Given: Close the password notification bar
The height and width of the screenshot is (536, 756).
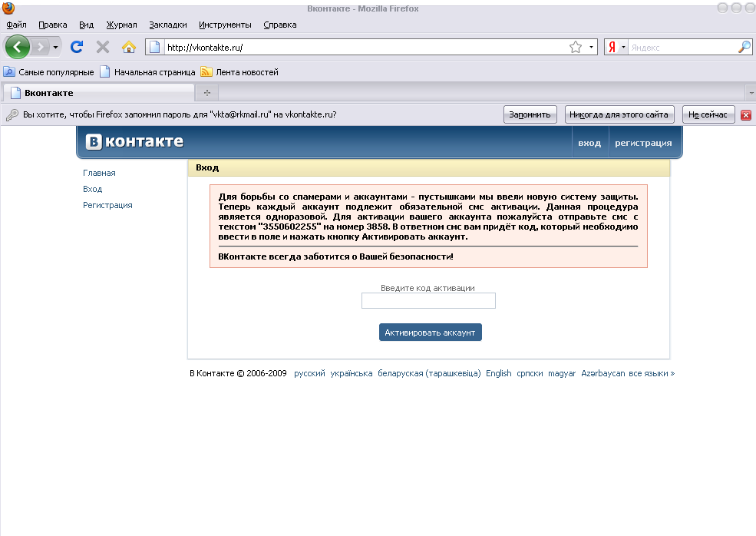Looking at the screenshot, I should 746,115.
